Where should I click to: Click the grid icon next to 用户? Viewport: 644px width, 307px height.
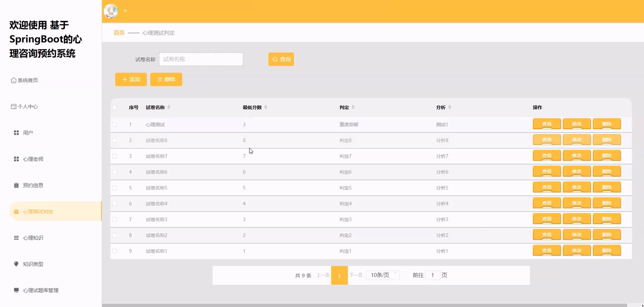tap(16, 133)
